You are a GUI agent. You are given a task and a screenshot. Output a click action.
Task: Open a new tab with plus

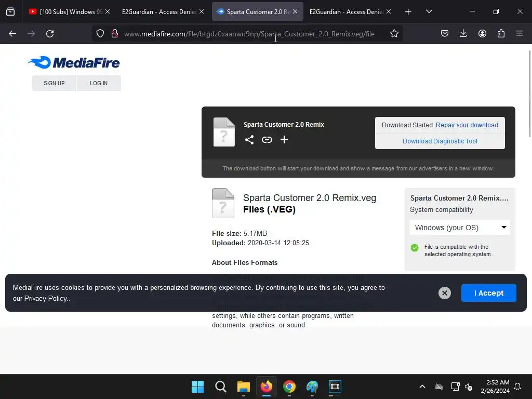pyautogui.click(x=408, y=12)
